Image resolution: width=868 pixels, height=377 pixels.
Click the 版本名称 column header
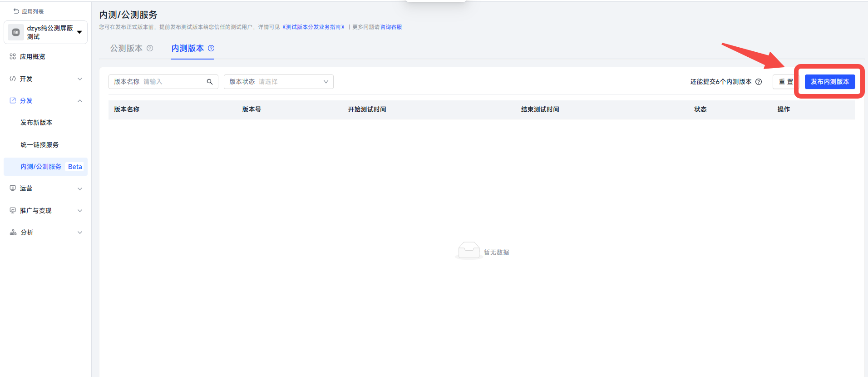(127, 109)
